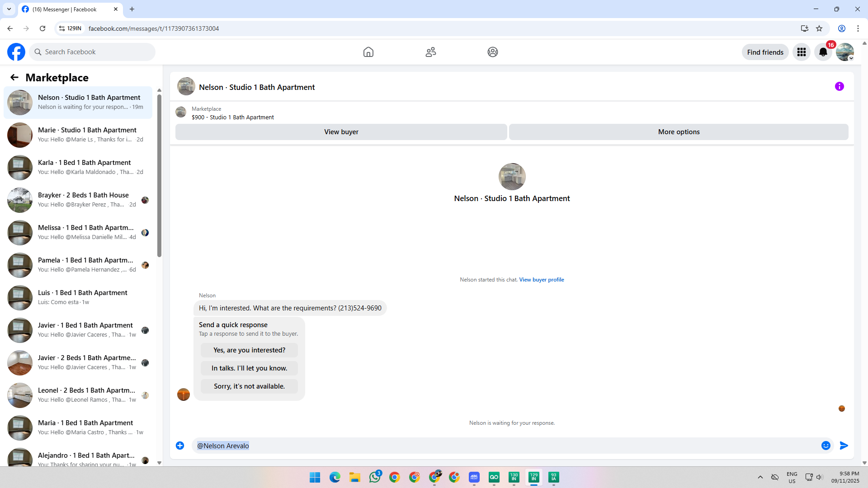This screenshot has width=868, height=488.
Task: Open Javier 1 Bed 1 Bath Apartment chat
Action: pos(78,330)
